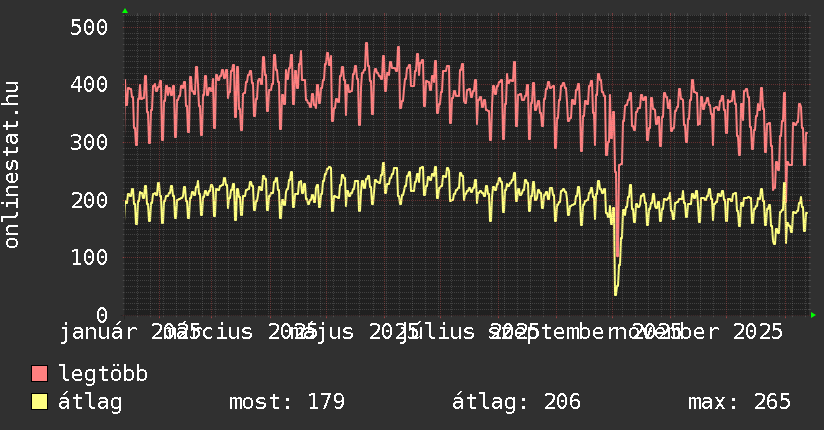Open the onlinestat.hu vertical watermark link

point(12,165)
